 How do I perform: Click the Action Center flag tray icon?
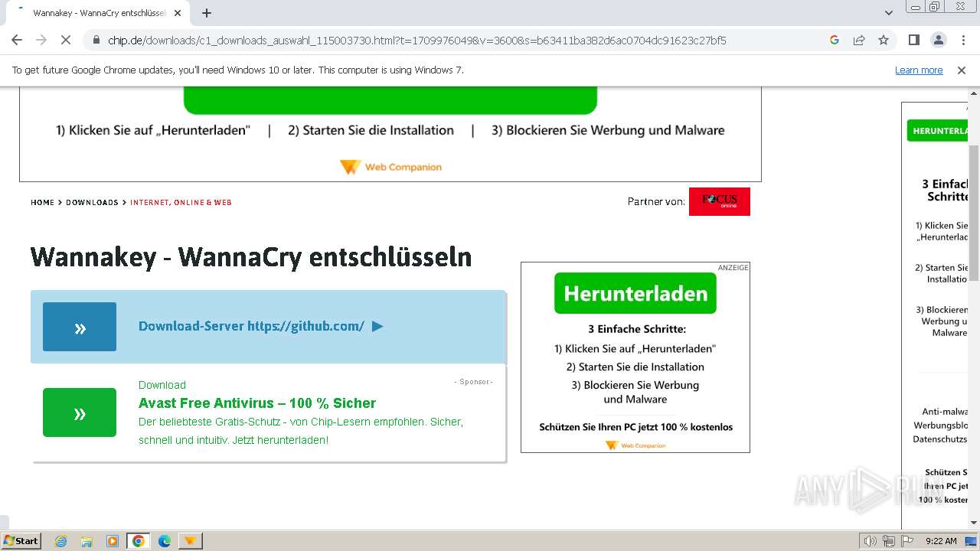907,541
